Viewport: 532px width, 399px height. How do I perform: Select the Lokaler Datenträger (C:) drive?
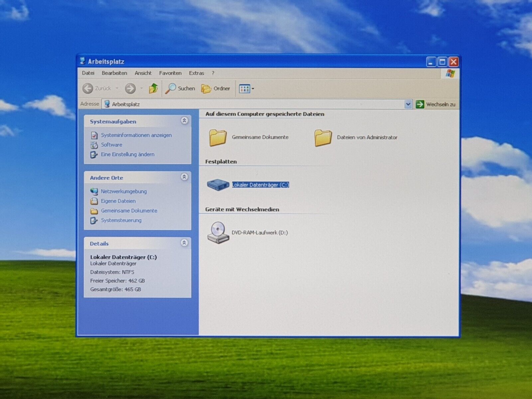(x=260, y=185)
